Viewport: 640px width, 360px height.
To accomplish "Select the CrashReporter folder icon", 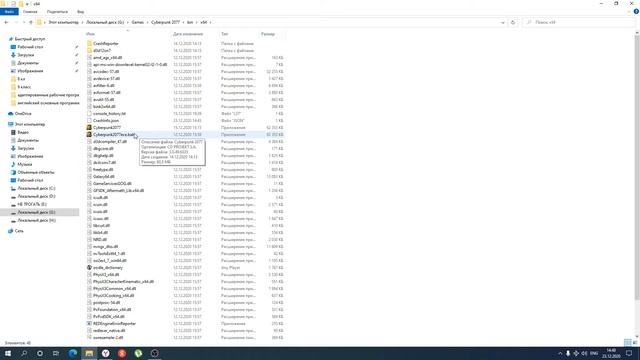I will (x=89, y=44).
